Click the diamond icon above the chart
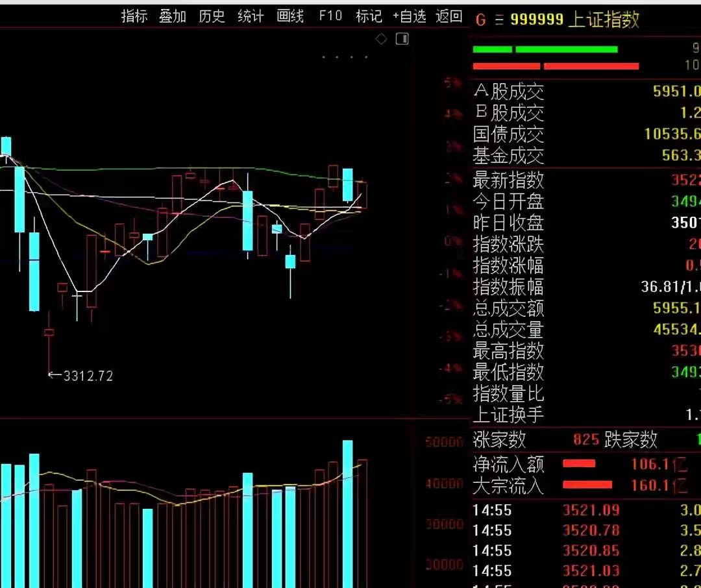Screen dimensions: 701x588 [x=382, y=39]
